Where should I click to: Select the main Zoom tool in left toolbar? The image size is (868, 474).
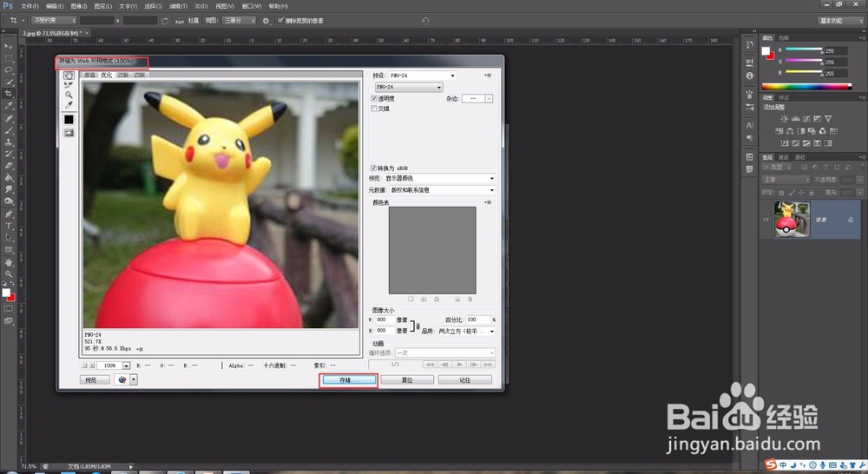9,273
